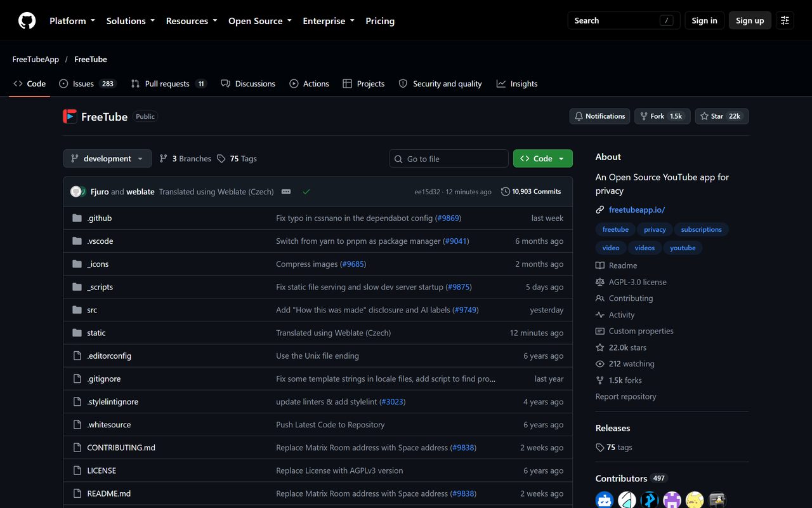The image size is (812, 508).
Task: Select the privacy topic tag
Action: click(x=655, y=229)
